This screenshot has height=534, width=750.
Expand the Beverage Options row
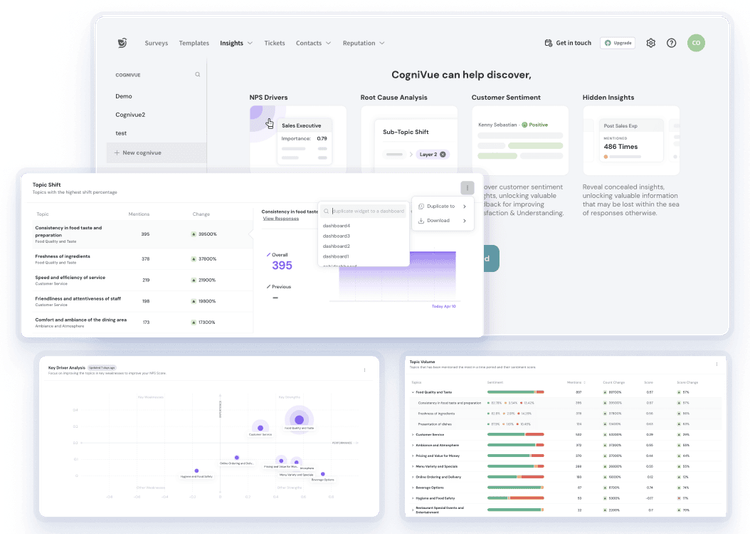pos(413,488)
